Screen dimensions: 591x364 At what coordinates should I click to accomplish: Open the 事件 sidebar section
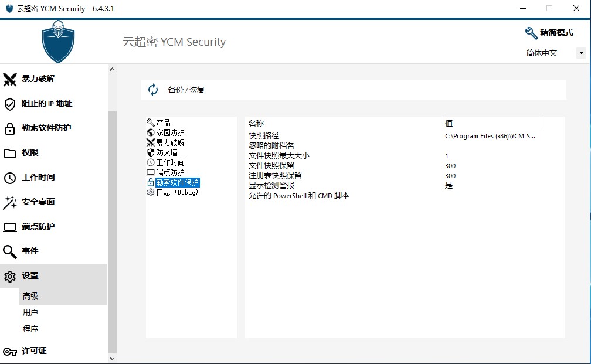(30, 251)
